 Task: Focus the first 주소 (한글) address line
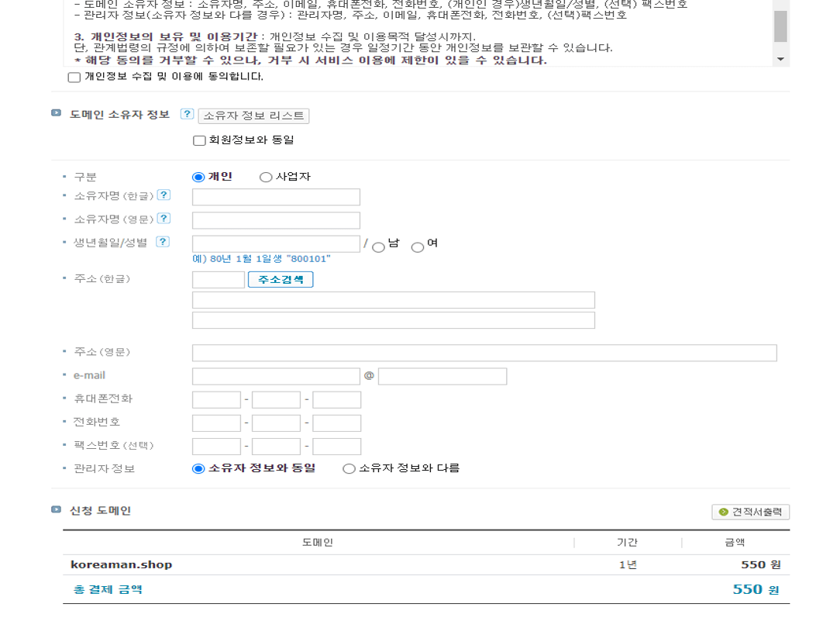pyautogui.click(x=393, y=300)
